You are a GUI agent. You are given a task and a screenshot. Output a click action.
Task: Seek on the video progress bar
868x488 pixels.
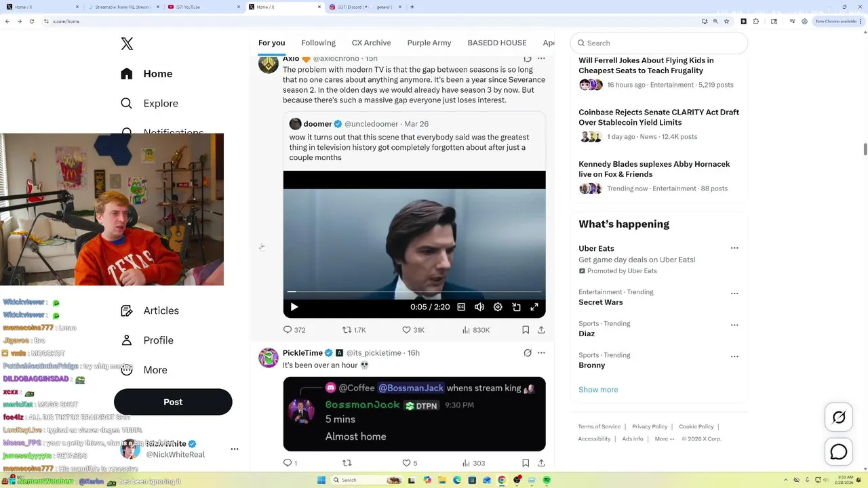click(x=414, y=291)
